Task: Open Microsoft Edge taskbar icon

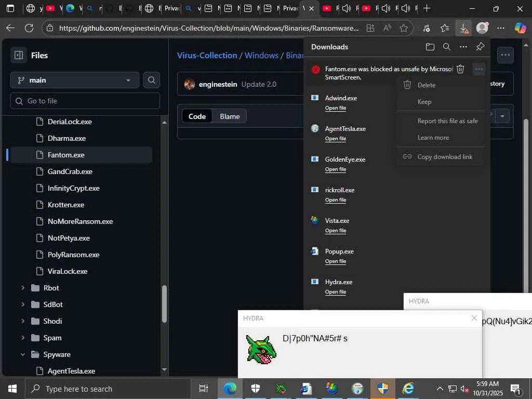Action: click(x=230, y=389)
